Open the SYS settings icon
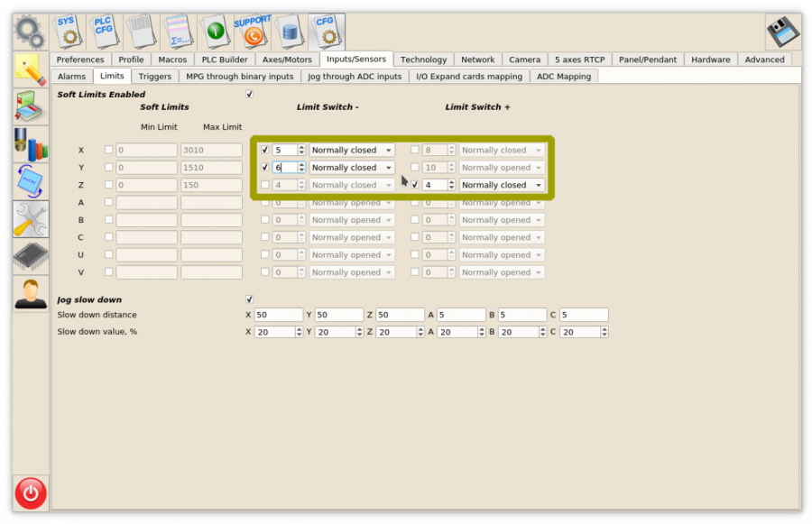The width and height of the screenshot is (812, 524). point(69,32)
